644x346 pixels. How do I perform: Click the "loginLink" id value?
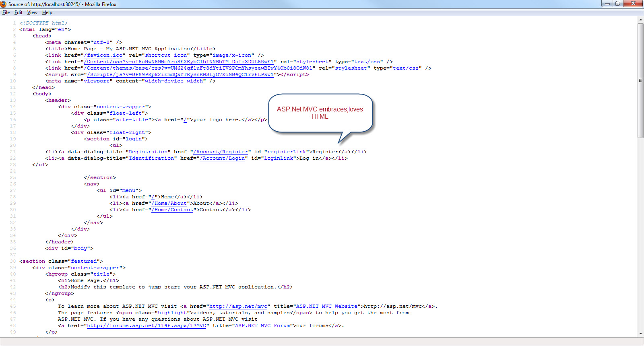279,158
